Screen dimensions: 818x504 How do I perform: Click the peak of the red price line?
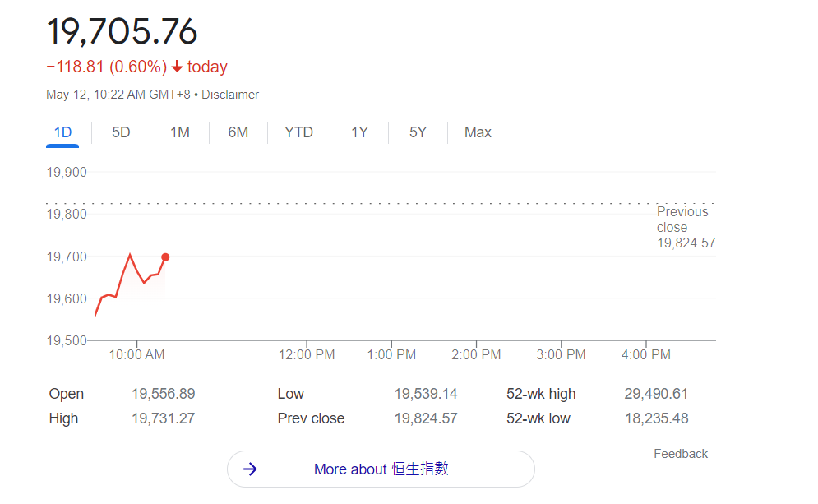tap(130, 254)
